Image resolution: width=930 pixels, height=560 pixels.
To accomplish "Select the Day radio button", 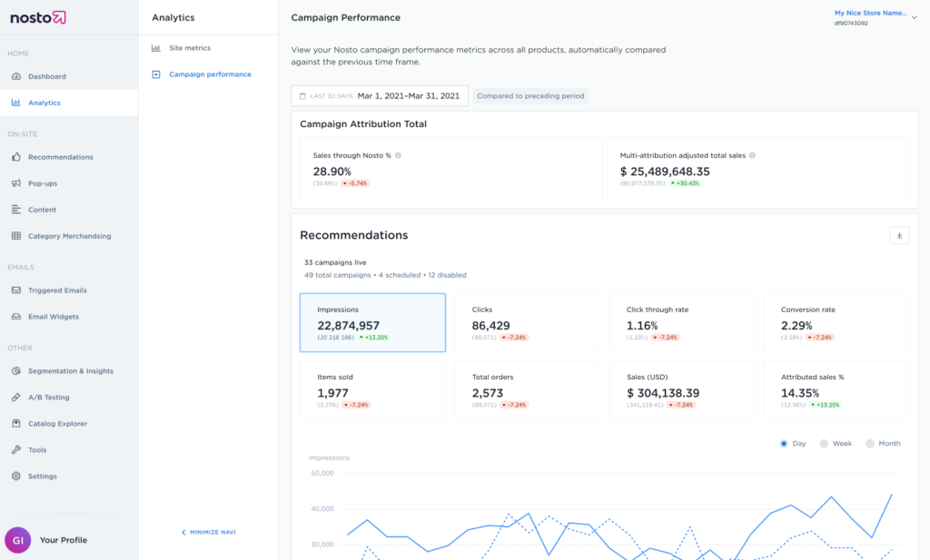I will tap(785, 444).
